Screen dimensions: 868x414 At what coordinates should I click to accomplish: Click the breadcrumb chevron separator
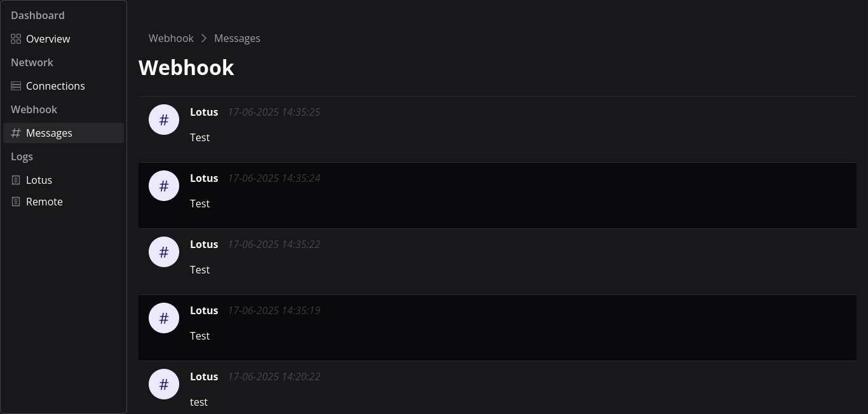(204, 38)
